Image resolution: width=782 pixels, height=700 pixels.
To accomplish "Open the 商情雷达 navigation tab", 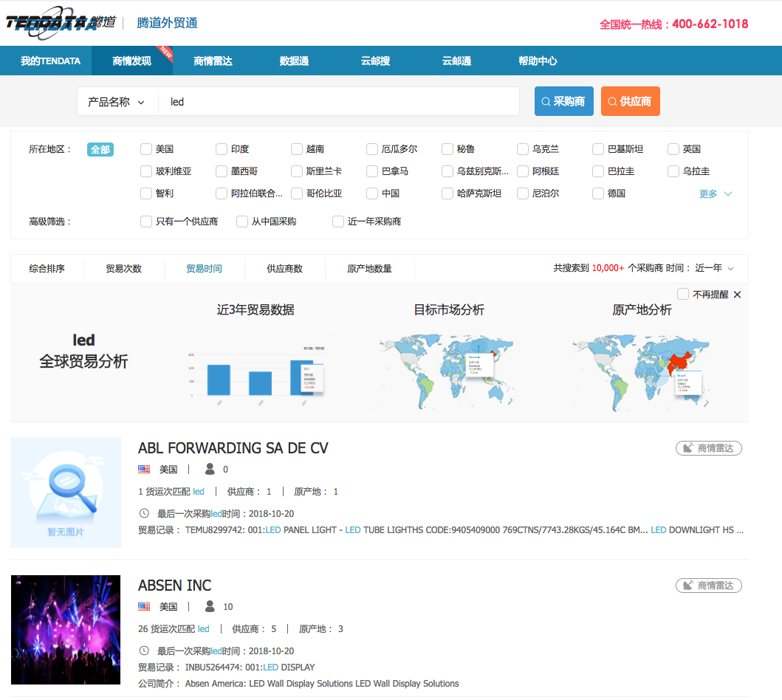I will click(x=213, y=61).
